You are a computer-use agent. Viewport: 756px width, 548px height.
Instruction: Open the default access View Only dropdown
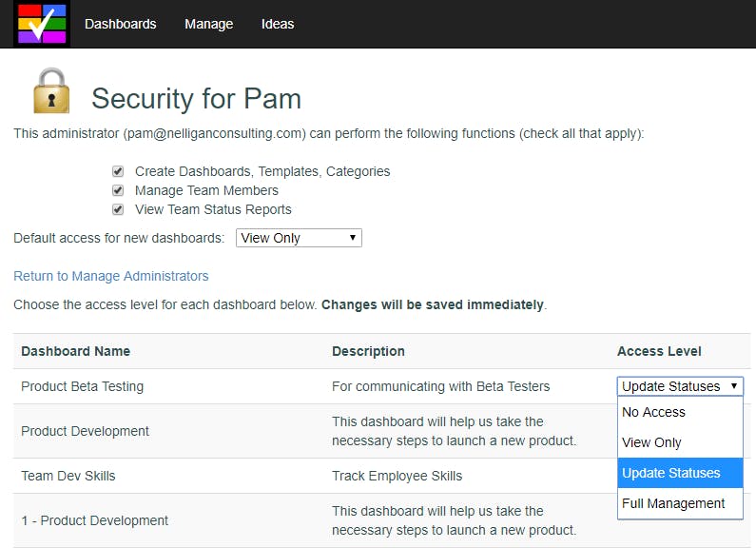[x=299, y=238]
